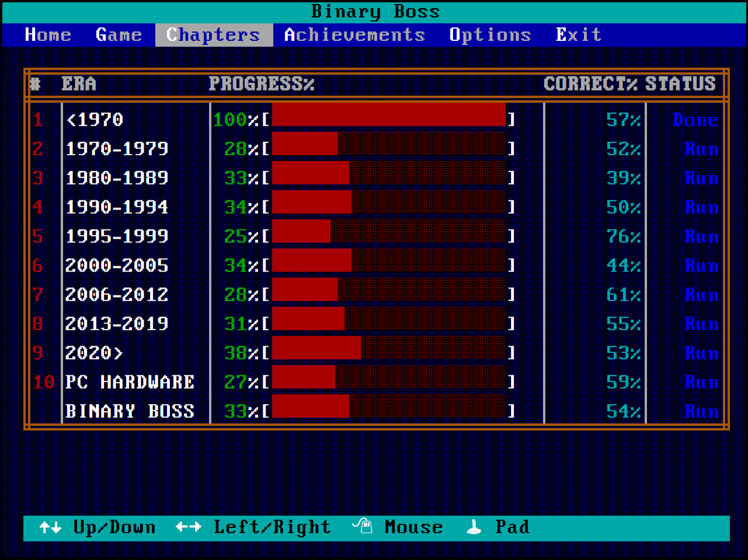The image size is (748, 560).
Task: Click the Pad icon in the status bar
Action: [474, 527]
